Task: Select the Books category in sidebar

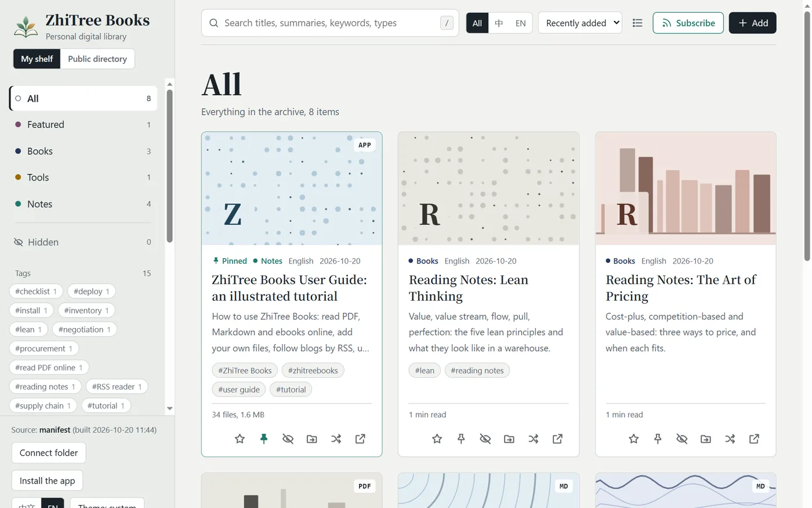Action: pos(84,151)
